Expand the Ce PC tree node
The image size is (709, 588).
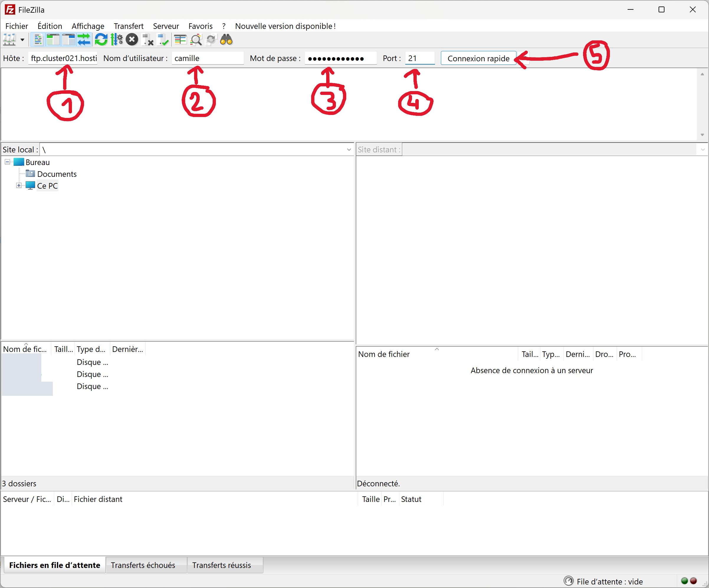(x=19, y=186)
